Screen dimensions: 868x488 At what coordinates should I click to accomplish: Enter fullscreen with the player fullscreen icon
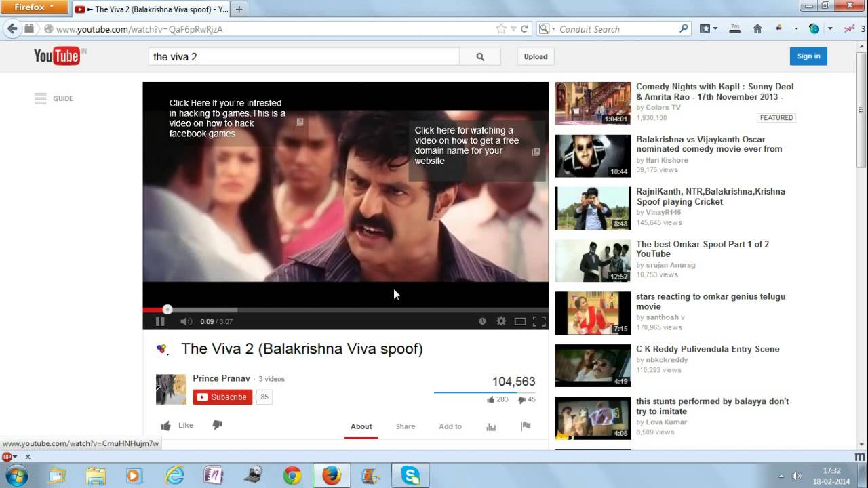pos(539,321)
